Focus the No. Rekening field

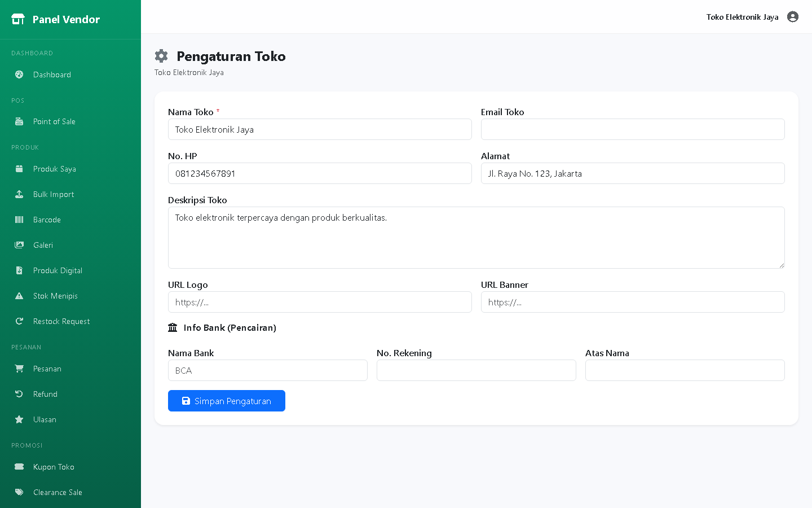[x=476, y=370]
